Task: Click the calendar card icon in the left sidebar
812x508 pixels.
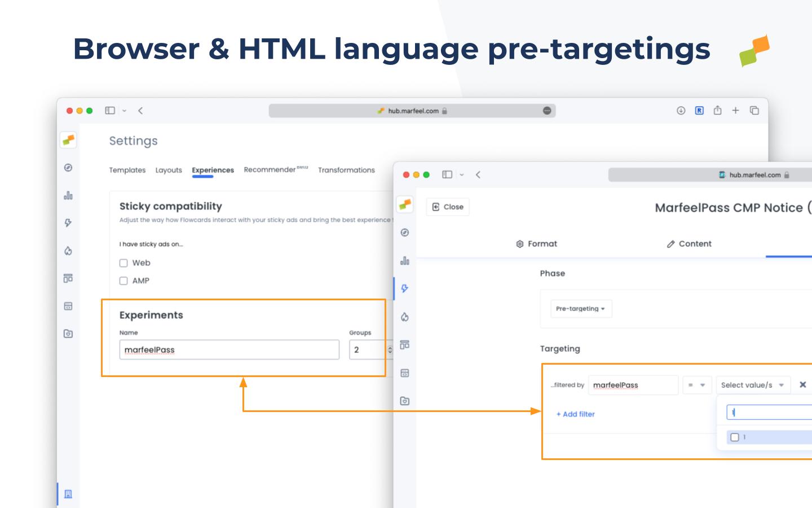Action: tap(68, 306)
